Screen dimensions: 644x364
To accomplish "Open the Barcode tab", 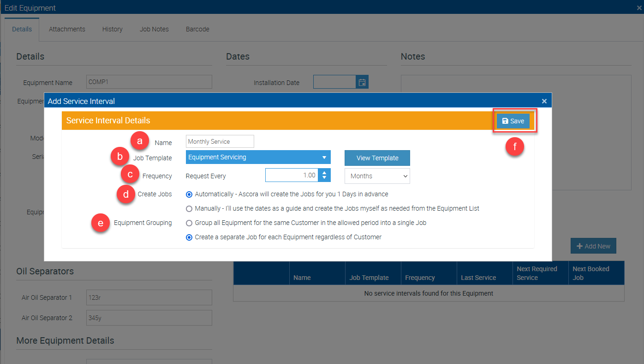I will coord(197,29).
